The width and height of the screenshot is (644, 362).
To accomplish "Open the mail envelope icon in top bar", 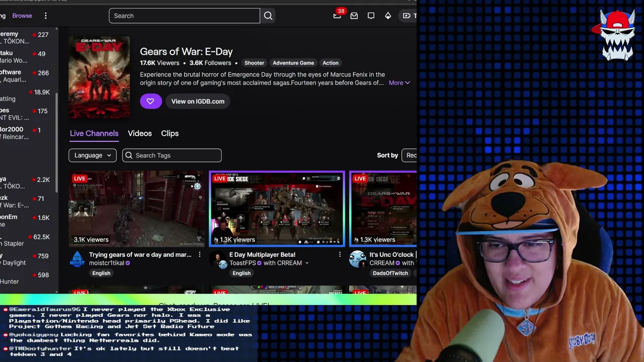I will [354, 16].
